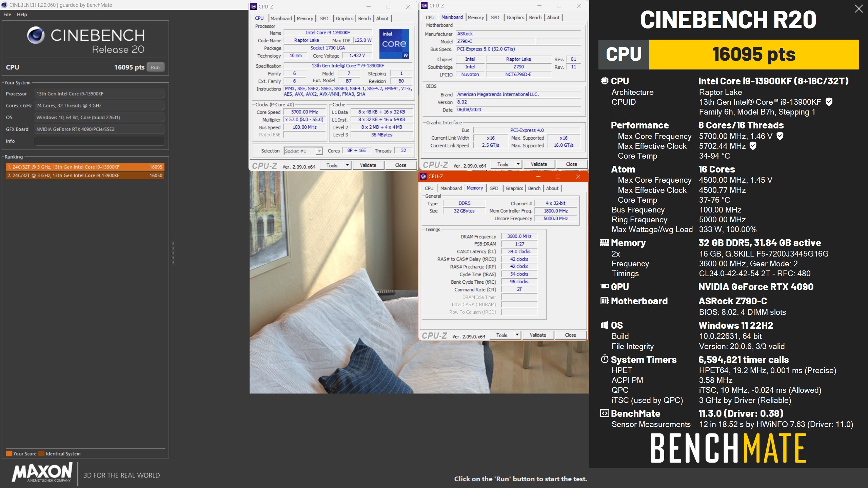
Task: Open Graphics tab in Memory CPU-Z window
Action: (x=514, y=188)
